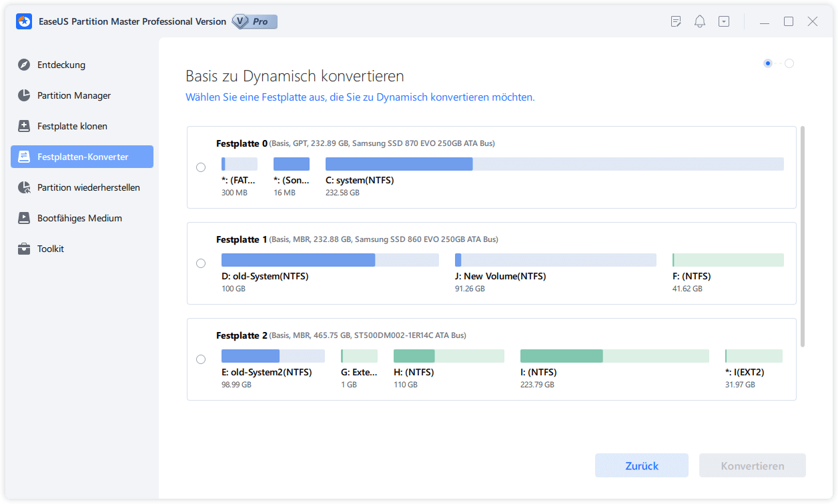
Task: Click the Festplatte 0 title text
Action: (242, 143)
